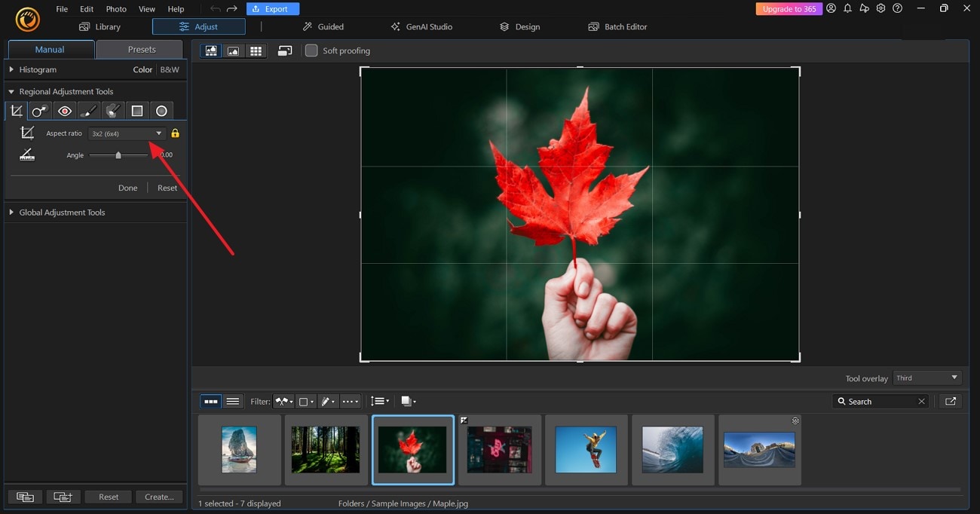
Task: Select the Spot Removal tool
Action: (x=40, y=111)
